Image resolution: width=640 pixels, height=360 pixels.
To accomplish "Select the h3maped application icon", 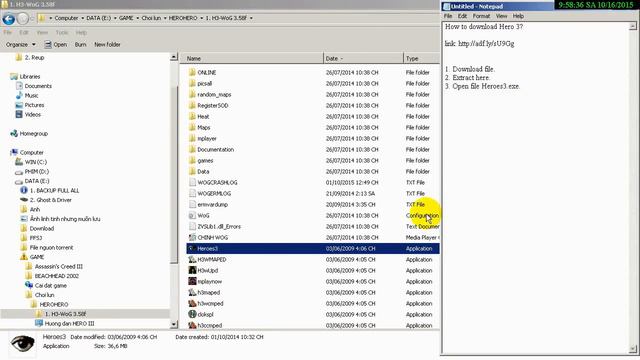I will click(x=192, y=293).
